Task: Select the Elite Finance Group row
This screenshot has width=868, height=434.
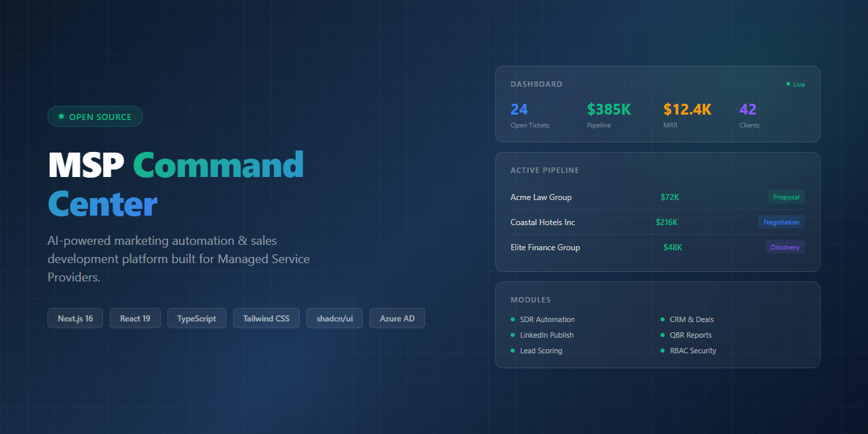Action: point(658,248)
